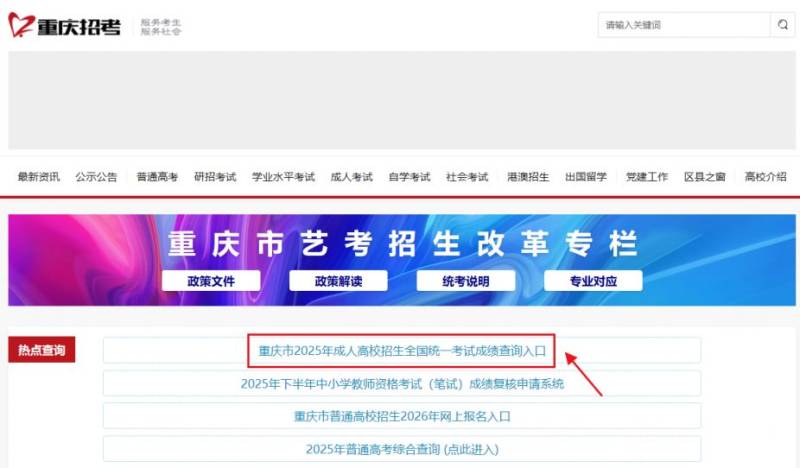Open the 公示公告 menu item
This screenshot has height=468, width=800.
coord(96,177)
